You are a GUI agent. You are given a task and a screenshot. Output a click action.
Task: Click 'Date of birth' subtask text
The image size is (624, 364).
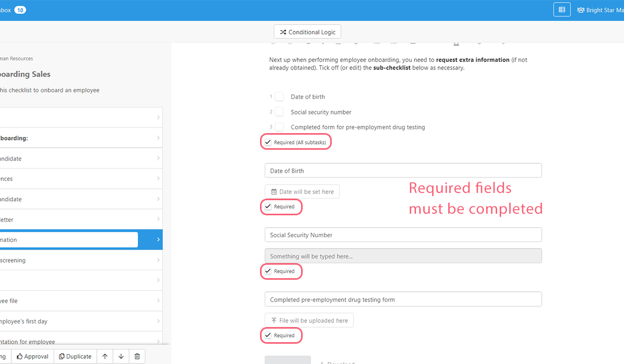pyautogui.click(x=308, y=97)
